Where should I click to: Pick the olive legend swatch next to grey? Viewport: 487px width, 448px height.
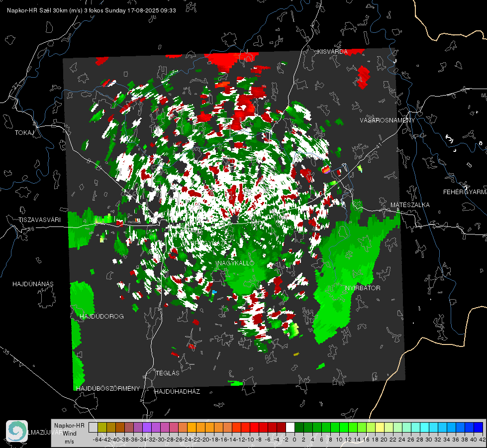click(x=102, y=427)
